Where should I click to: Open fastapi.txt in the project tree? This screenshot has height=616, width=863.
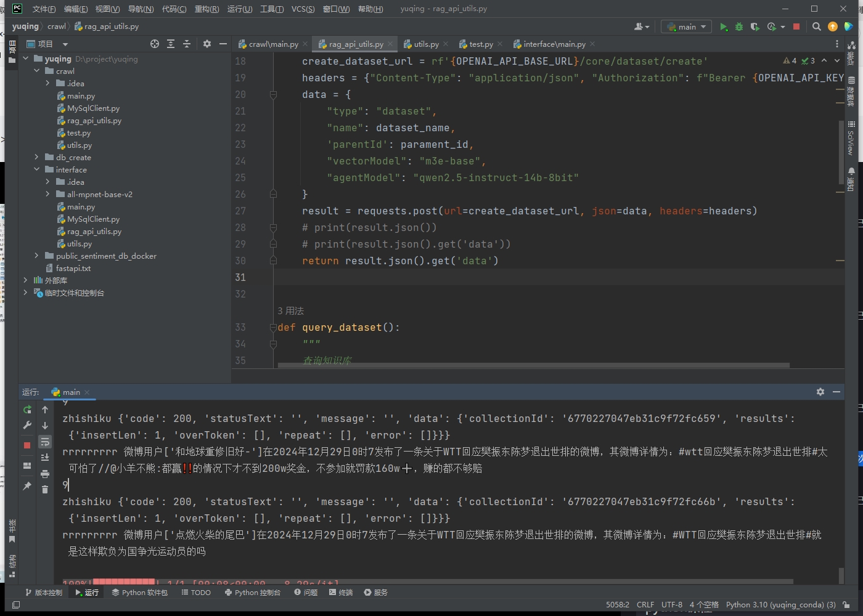pos(73,268)
